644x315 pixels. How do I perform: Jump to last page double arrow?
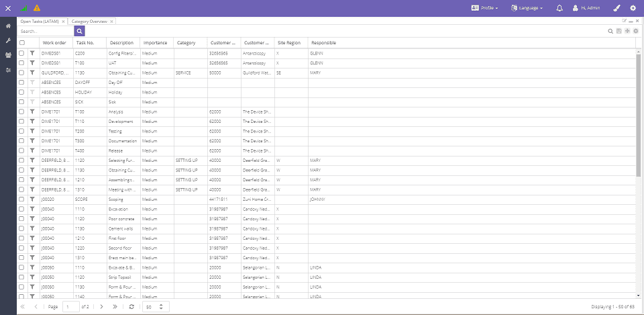115,307
